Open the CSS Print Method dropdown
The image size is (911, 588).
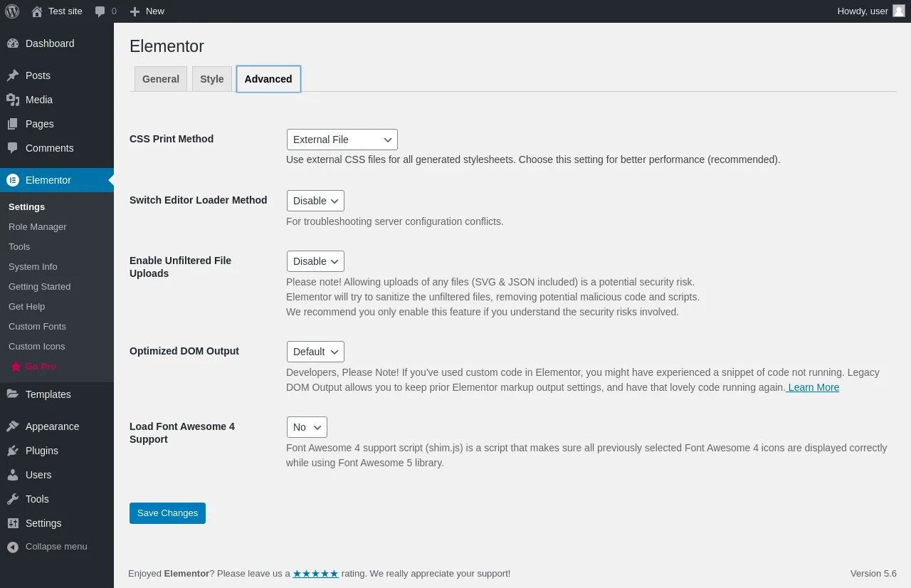pos(342,140)
